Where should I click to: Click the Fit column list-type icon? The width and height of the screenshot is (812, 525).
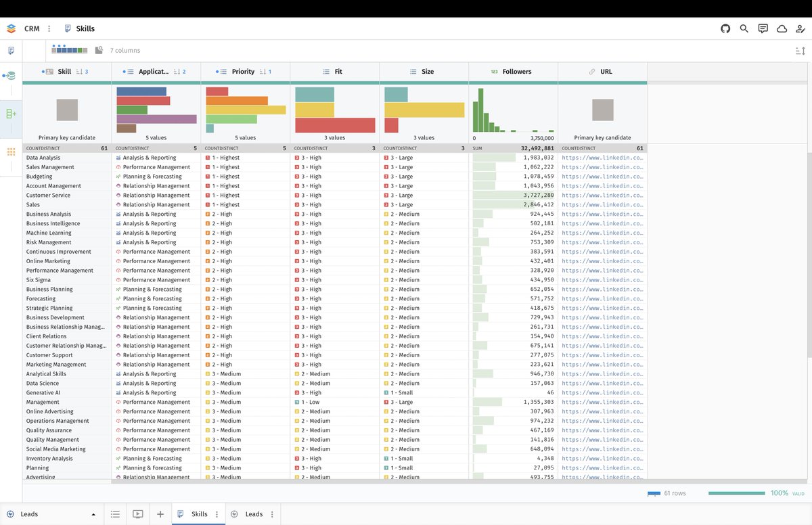[326, 71]
